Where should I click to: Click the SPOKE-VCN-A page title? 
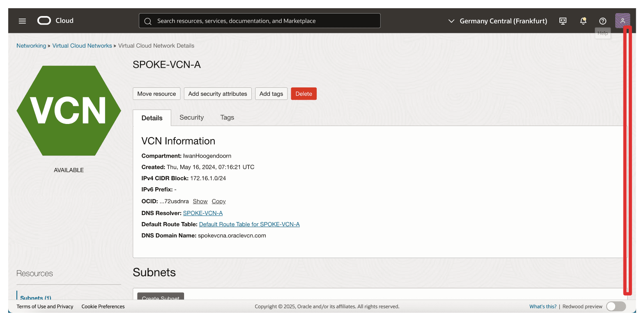coord(167,64)
